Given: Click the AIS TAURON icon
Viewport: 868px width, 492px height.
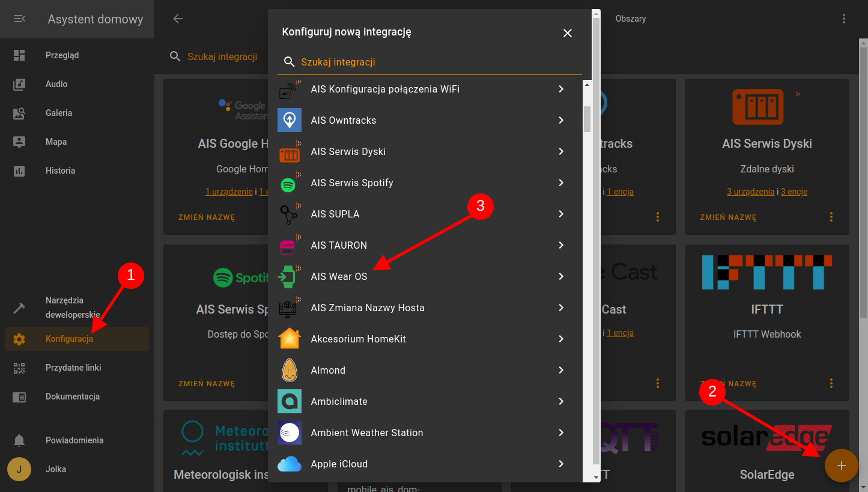Looking at the screenshot, I should pos(290,245).
